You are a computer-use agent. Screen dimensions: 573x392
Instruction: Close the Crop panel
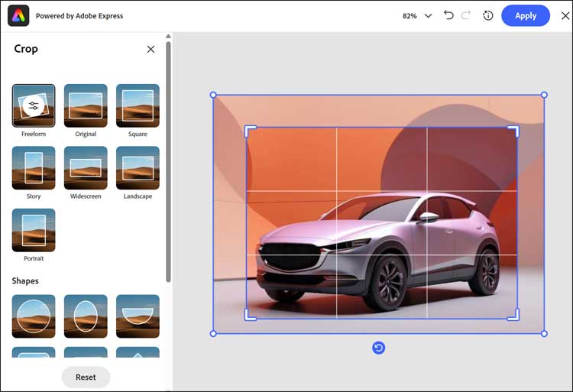(151, 50)
